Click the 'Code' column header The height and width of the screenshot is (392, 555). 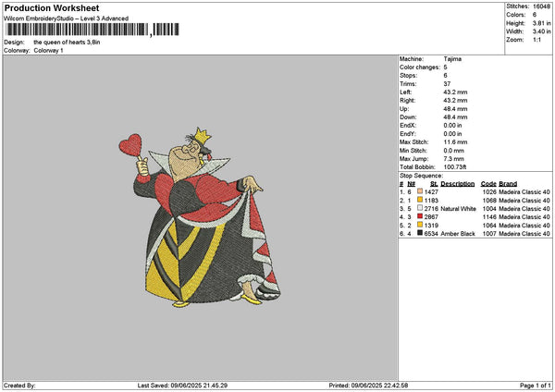click(488, 184)
